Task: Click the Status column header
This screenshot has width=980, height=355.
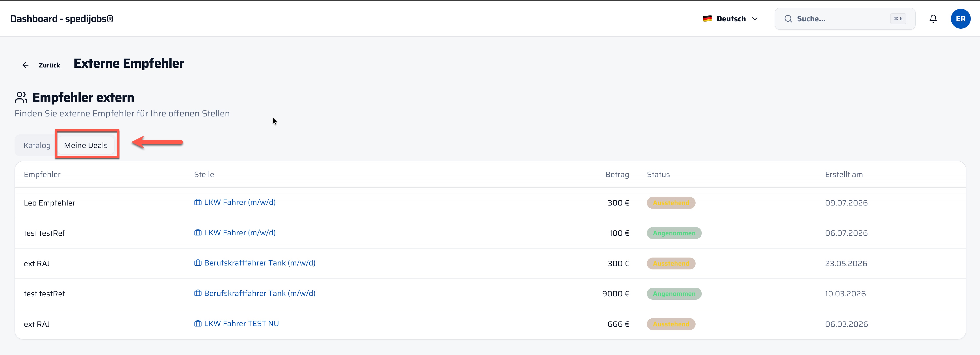Action: tap(658, 174)
